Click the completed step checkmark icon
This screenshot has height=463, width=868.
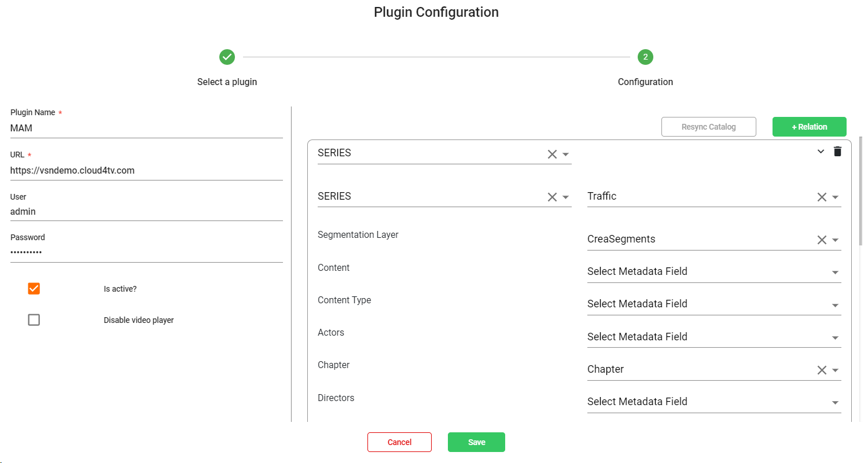click(227, 57)
